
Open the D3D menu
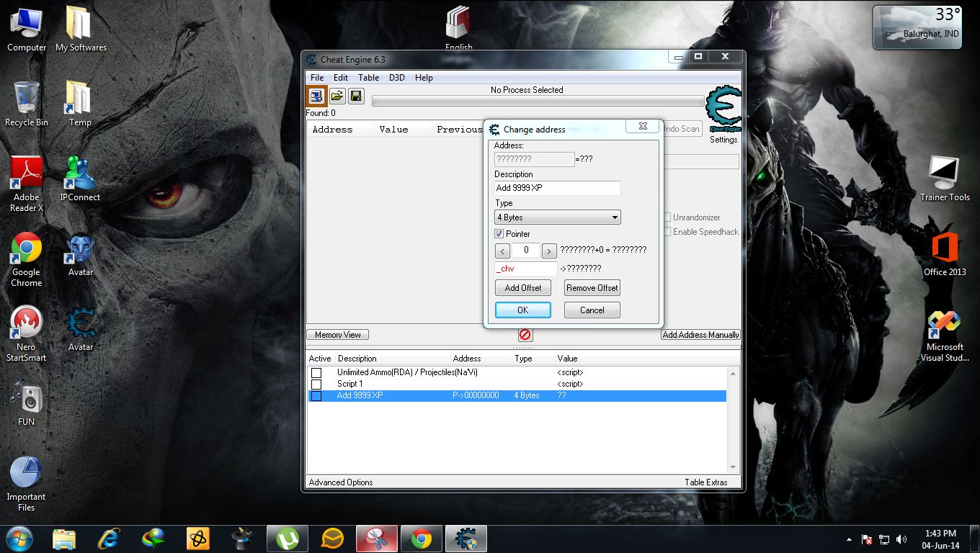click(x=397, y=78)
